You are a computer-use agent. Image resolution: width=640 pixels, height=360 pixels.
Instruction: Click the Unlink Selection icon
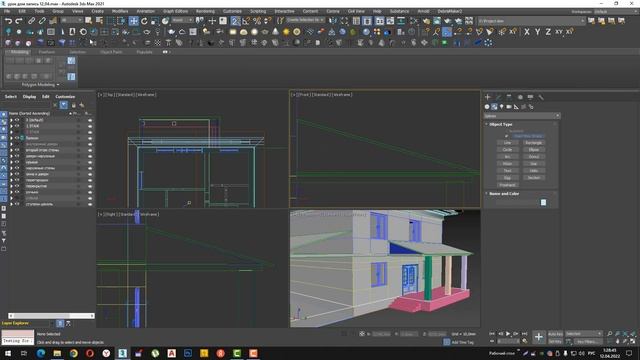42,20
